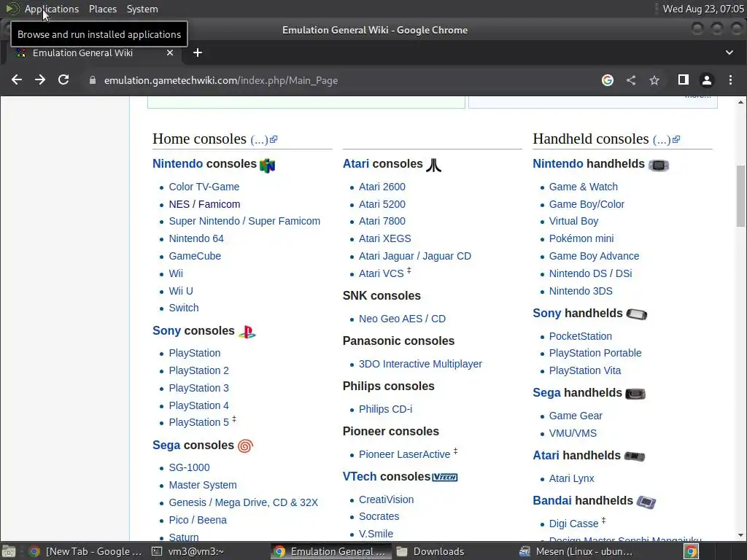Open the System menu
The image size is (747, 560).
pos(142,9)
